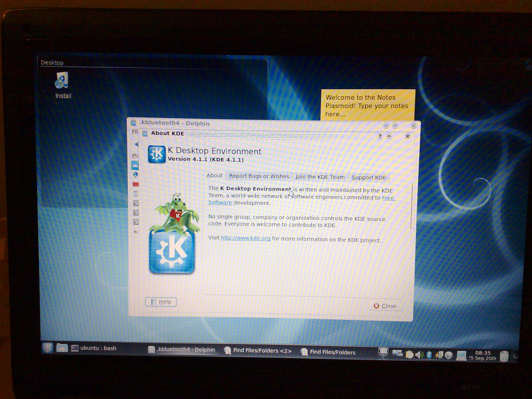The image size is (532, 399).
Task: Switch to Support KDE tab
Action: pyautogui.click(x=369, y=178)
